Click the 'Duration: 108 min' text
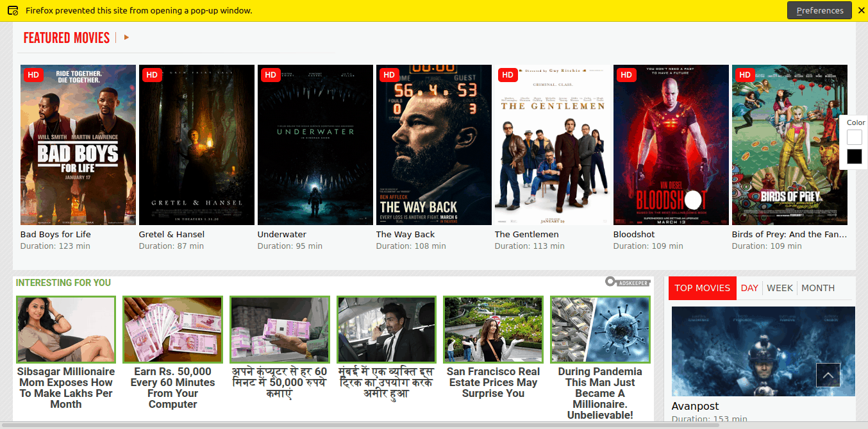Screen dimensions: 868x429 pyautogui.click(x=411, y=246)
